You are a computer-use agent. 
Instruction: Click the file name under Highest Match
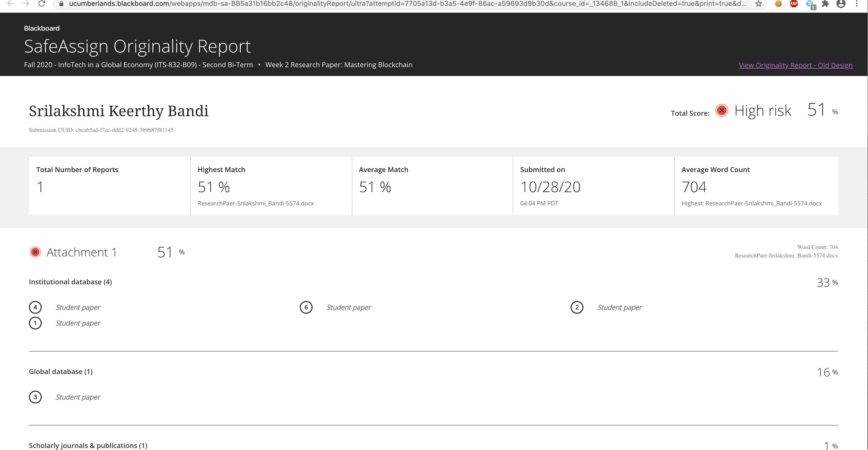(256, 203)
